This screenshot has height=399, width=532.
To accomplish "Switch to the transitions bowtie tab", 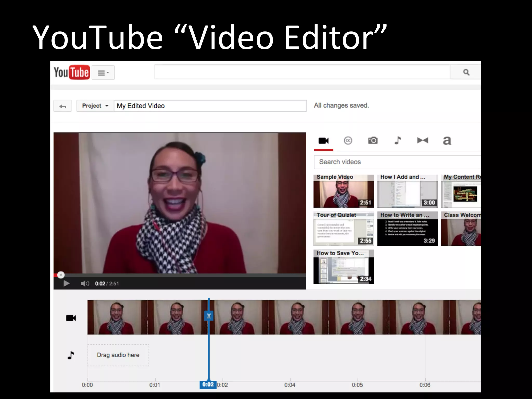I will (423, 141).
